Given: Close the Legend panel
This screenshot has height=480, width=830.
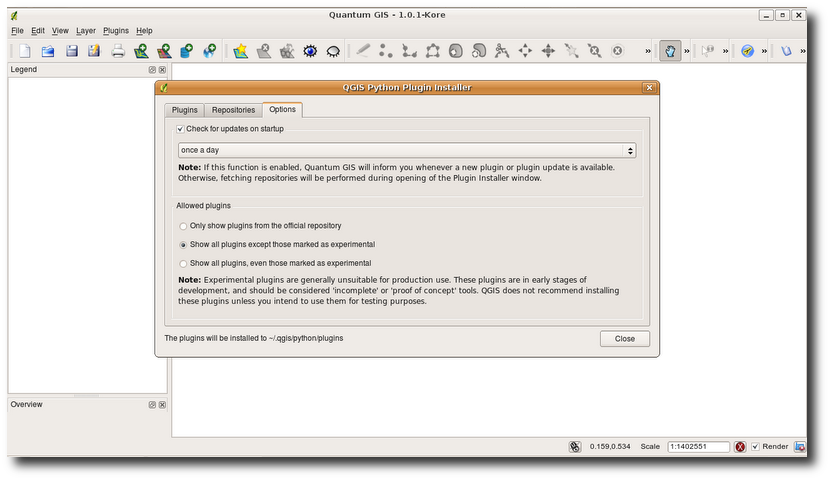Looking at the screenshot, I should pos(163,70).
